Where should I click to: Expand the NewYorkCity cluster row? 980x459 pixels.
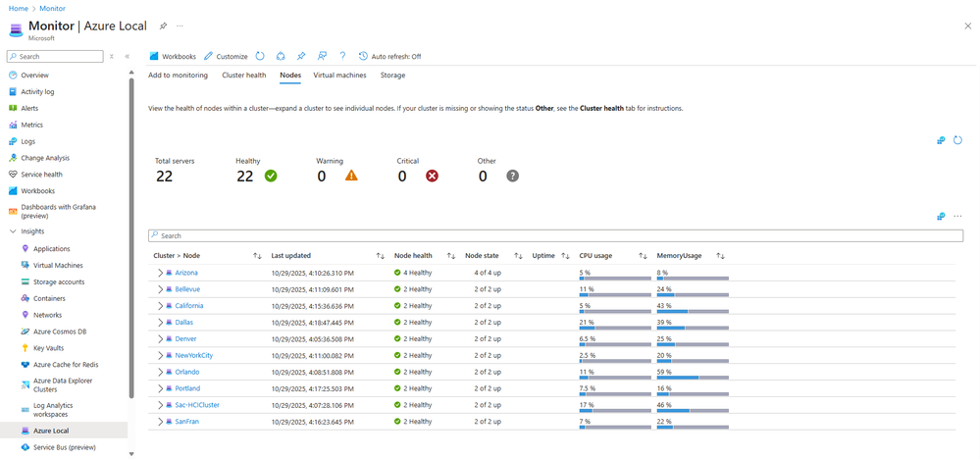pos(160,355)
